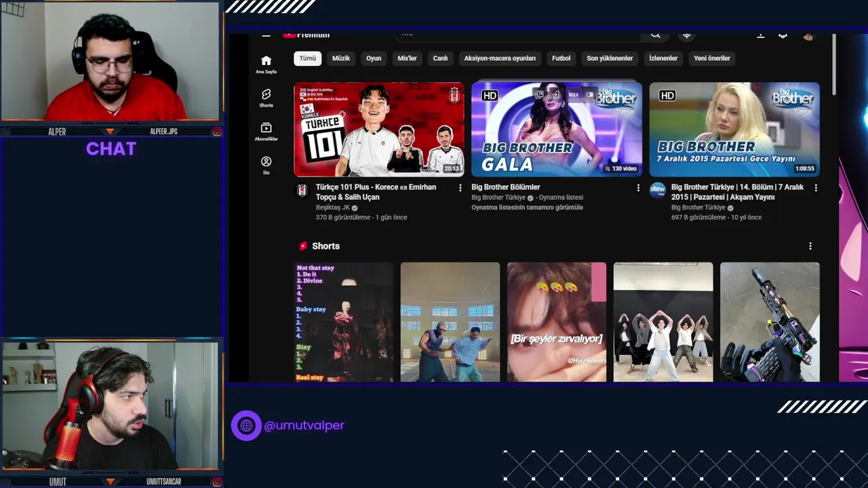Viewport: 868px width, 488px height.
Task: Click the YouTube search magnifier button
Action: click(x=655, y=35)
